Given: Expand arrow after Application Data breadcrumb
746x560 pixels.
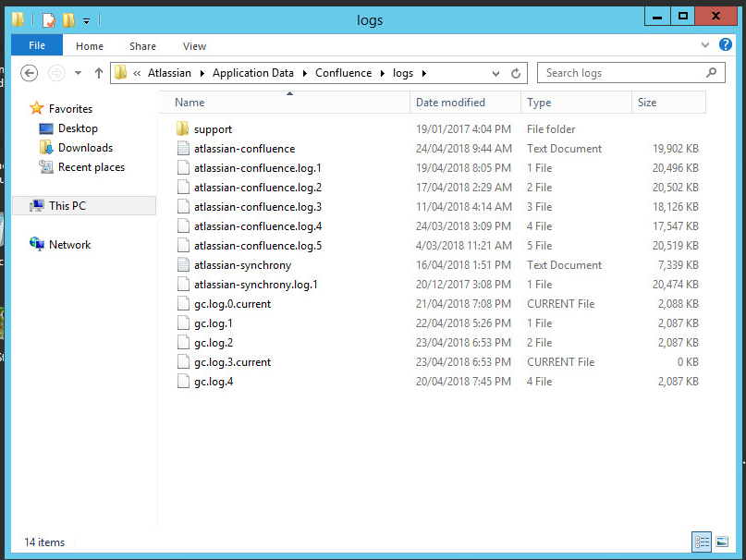Looking at the screenshot, I should pyautogui.click(x=304, y=73).
